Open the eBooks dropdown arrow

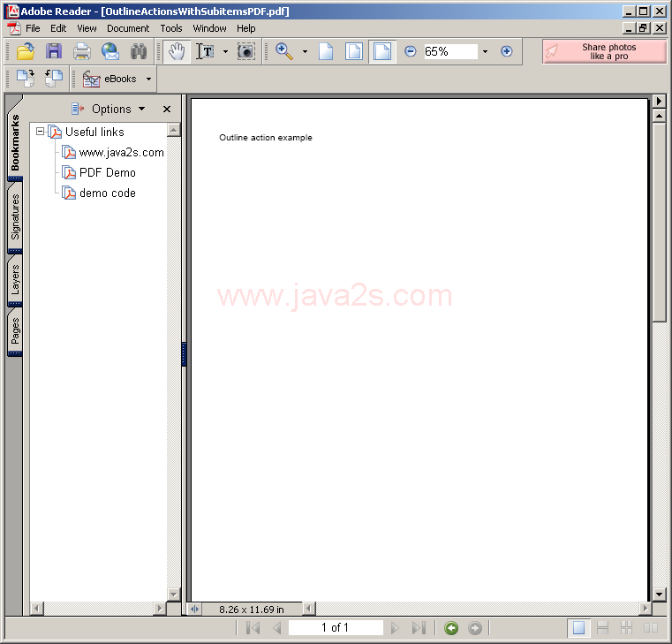(148, 79)
